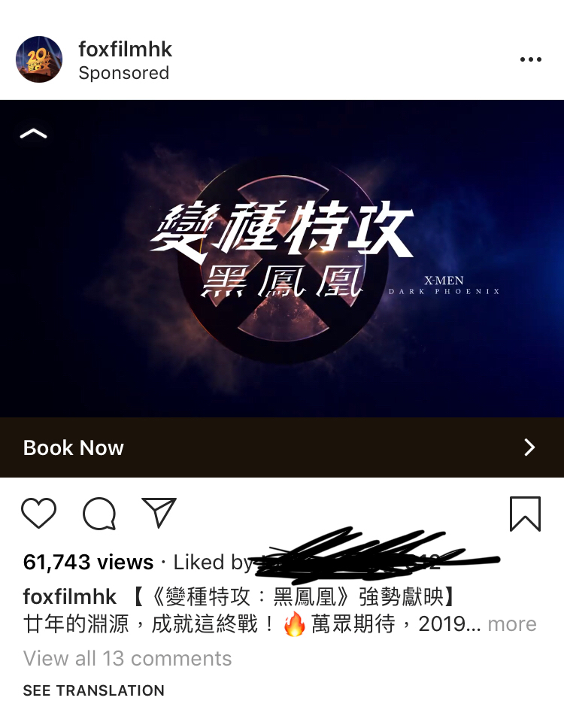The image size is (564, 728).
Task: Tap the fire emoji in caption
Action: tap(294, 623)
